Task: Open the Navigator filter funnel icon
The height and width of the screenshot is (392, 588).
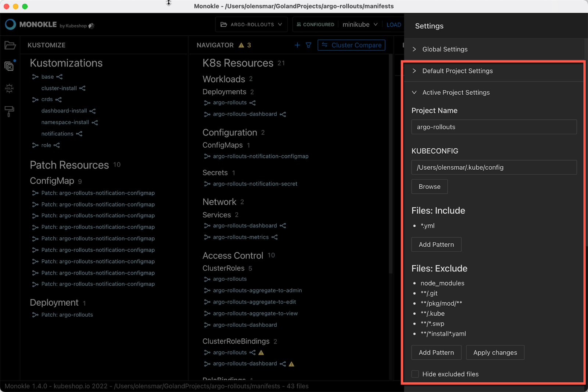Action: pyautogui.click(x=308, y=45)
